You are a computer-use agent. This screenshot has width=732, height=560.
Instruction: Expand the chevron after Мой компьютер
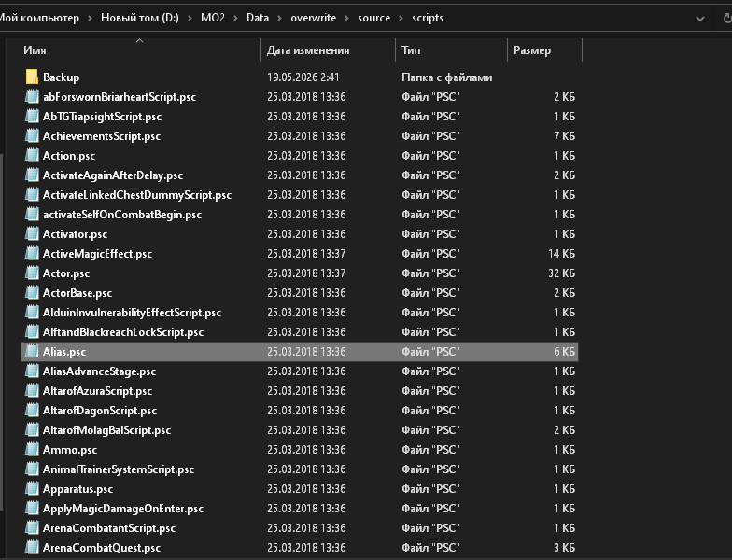[x=90, y=19]
